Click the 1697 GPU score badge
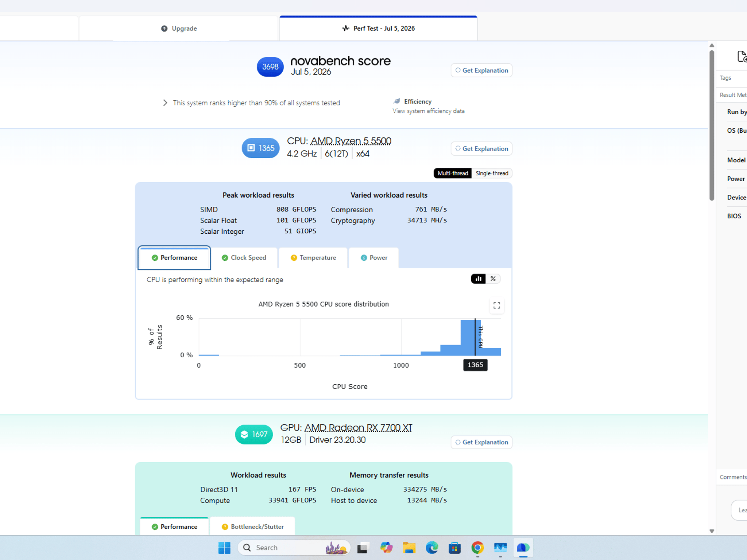Image resolution: width=747 pixels, height=560 pixels. (x=254, y=435)
